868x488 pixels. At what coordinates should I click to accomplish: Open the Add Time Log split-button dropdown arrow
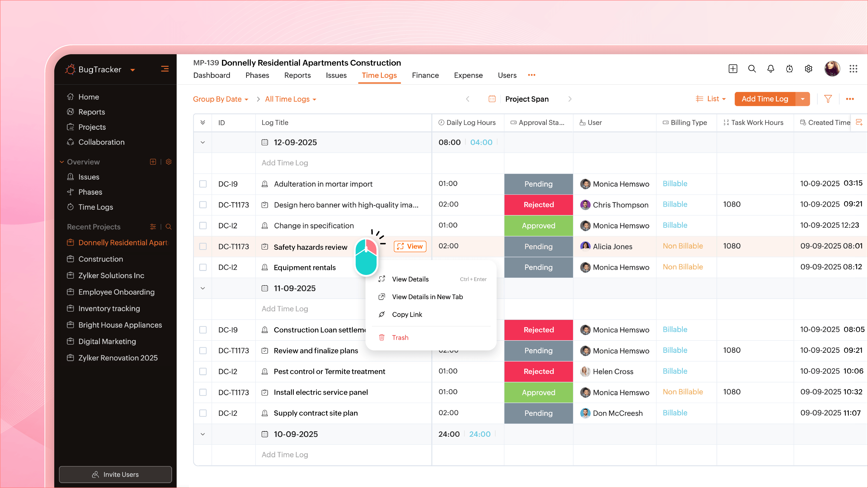click(803, 99)
